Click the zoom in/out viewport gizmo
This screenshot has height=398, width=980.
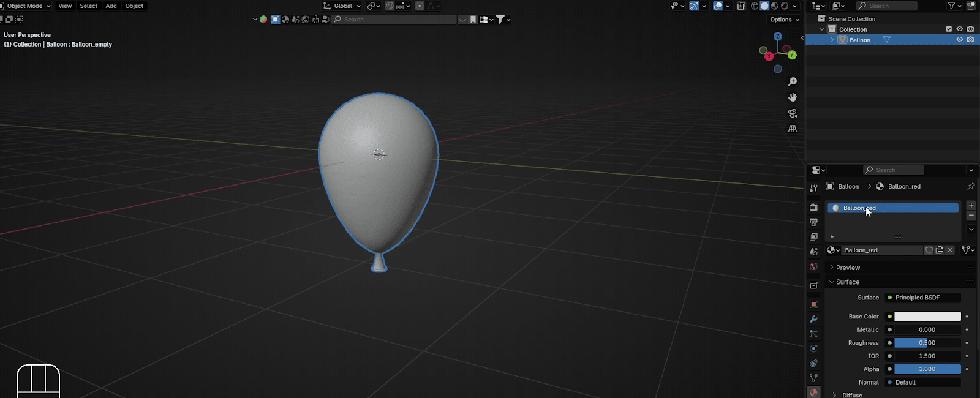(x=793, y=81)
